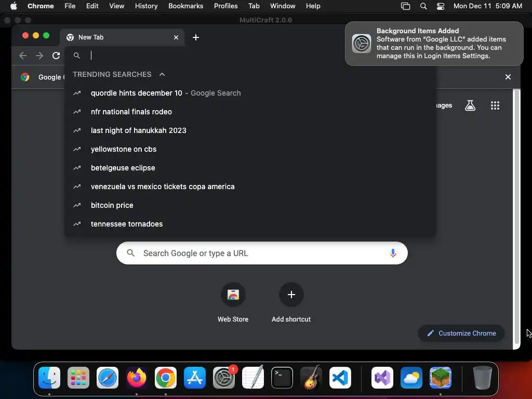This screenshot has width=532, height=399.
Task: Open the File menu
Action: point(70,6)
